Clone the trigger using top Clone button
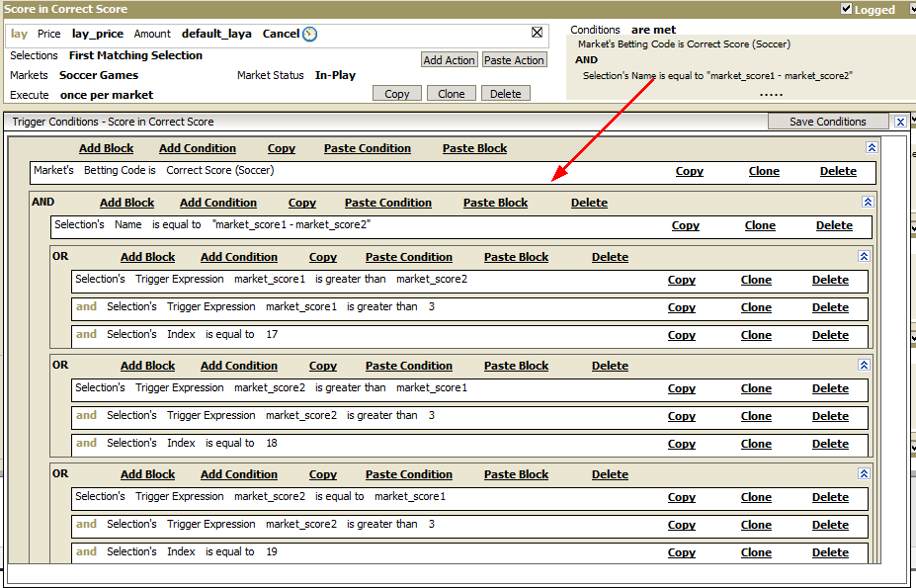 coord(451,94)
